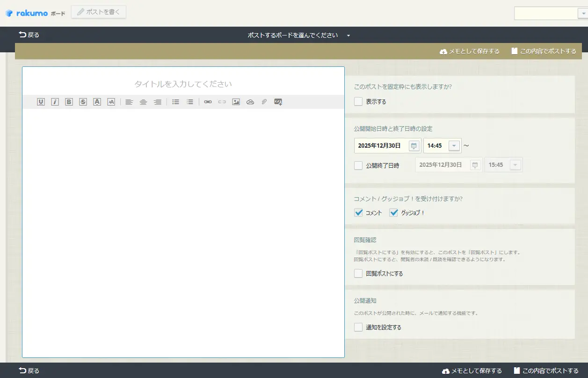
Task: Insert a bulleted list
Action: [175, 102]
